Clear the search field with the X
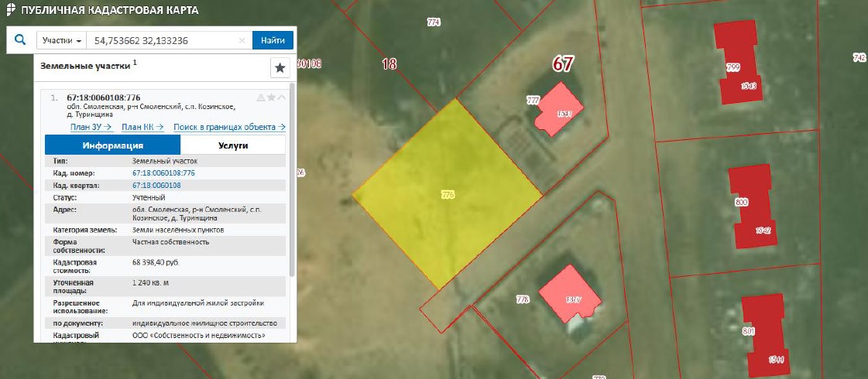The width and height of the screenshot is (868, 379). 242,40
